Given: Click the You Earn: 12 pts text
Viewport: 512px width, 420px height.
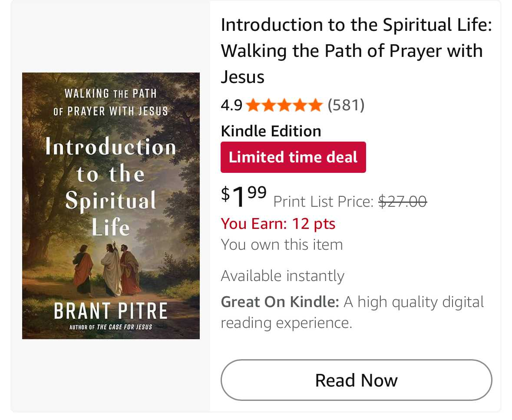Looking at the screenshot, I should [x=278, y=224].
